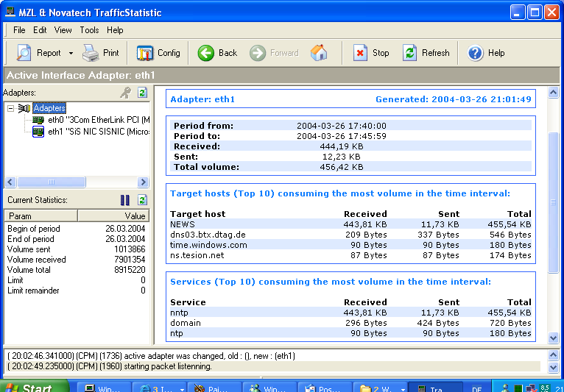Click the eth1 adapter card icon
The height and width of the screenshot is (392, 564).
[38, 132]
